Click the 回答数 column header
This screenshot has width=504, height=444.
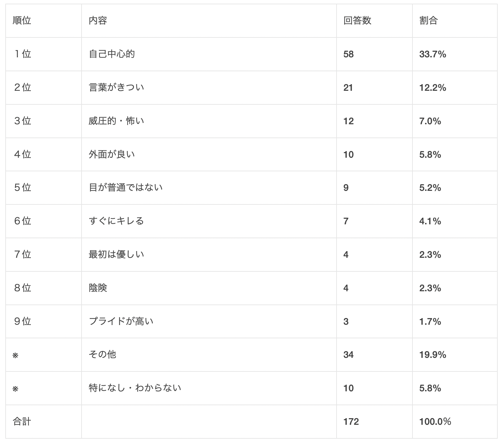(357, 21)
